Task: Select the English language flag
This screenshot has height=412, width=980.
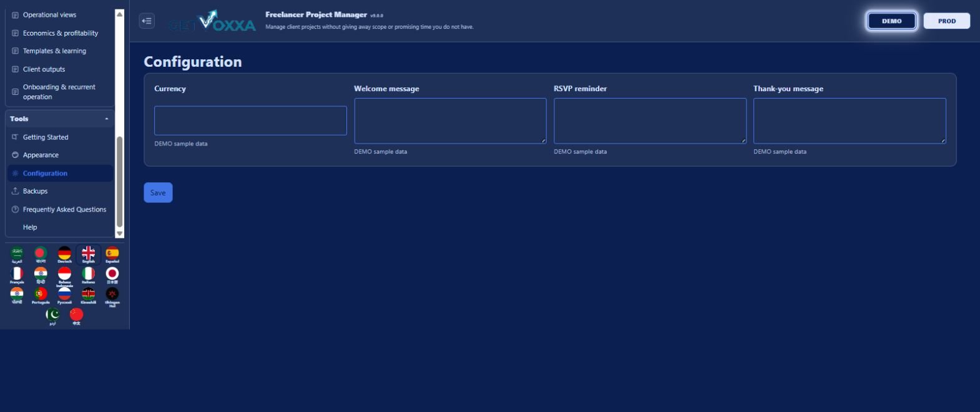Action: click(x=89, y=255)
